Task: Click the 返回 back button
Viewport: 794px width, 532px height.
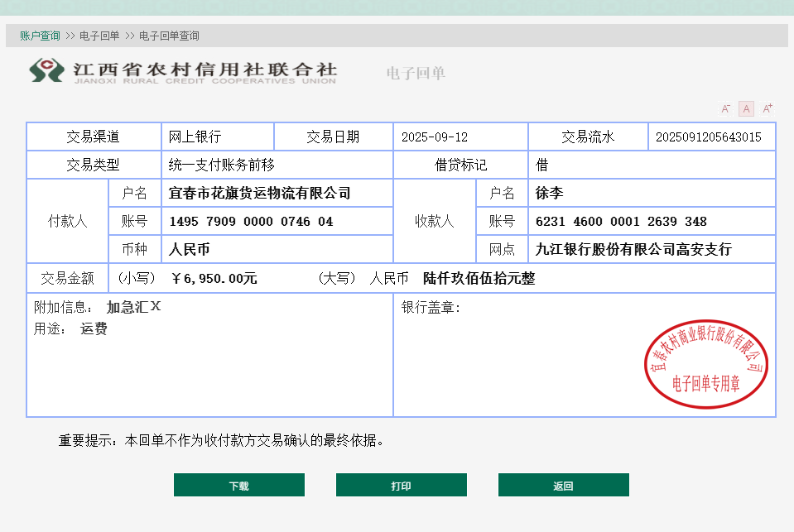Action: [563, 485]
